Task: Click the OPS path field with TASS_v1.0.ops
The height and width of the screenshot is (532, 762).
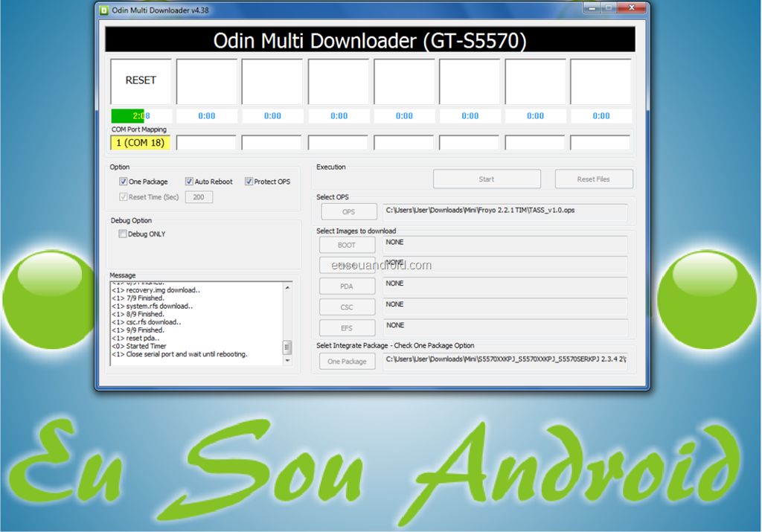Action: 505,212
